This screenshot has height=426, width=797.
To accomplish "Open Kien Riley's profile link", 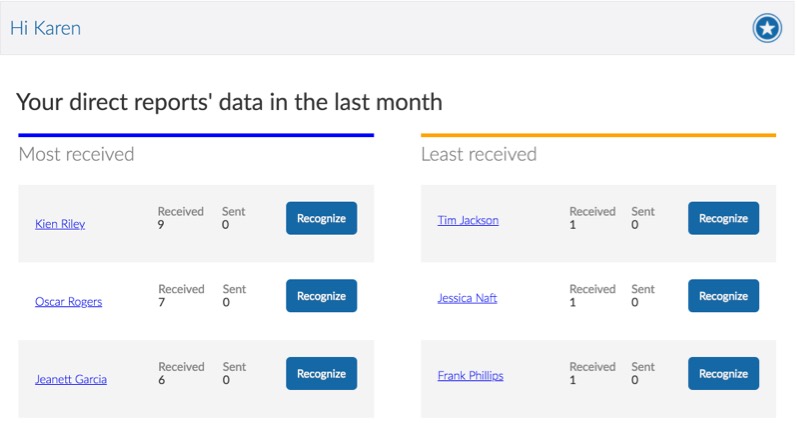I will pyautogui.click(x=60, y=224).
